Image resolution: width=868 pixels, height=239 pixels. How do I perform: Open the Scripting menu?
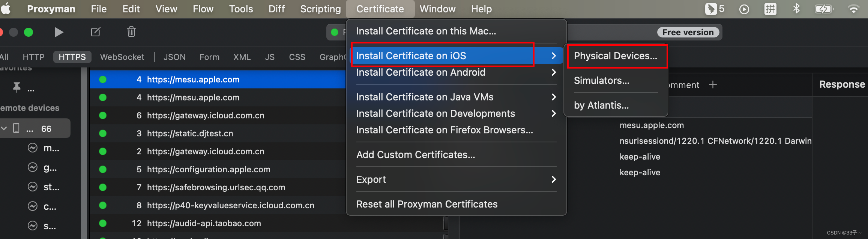coord(320,9)
